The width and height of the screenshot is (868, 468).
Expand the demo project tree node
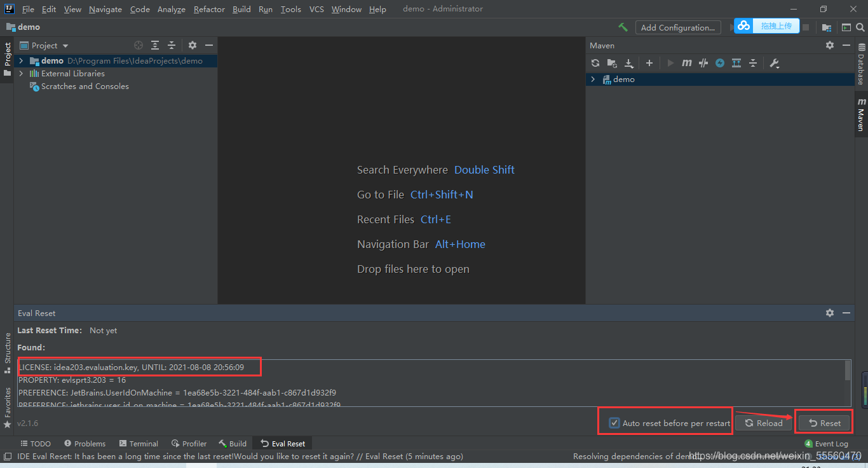pyautogui.click(x=21, y=61)
